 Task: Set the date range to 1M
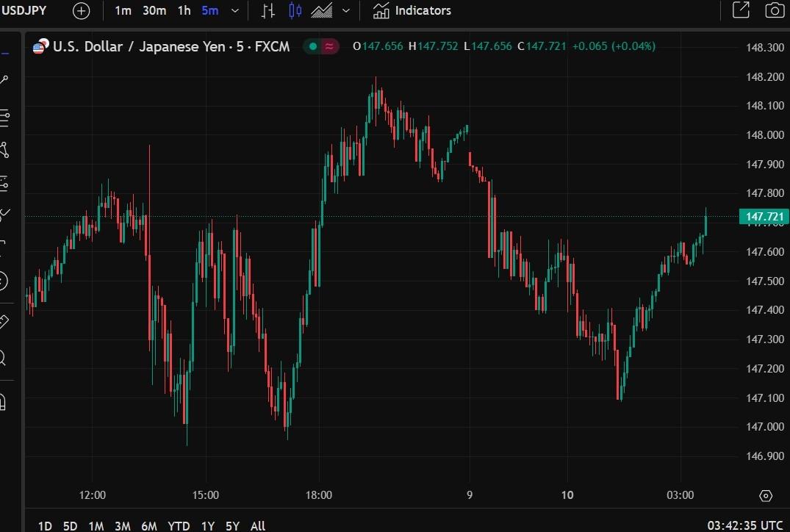click(x=96, y=526)
